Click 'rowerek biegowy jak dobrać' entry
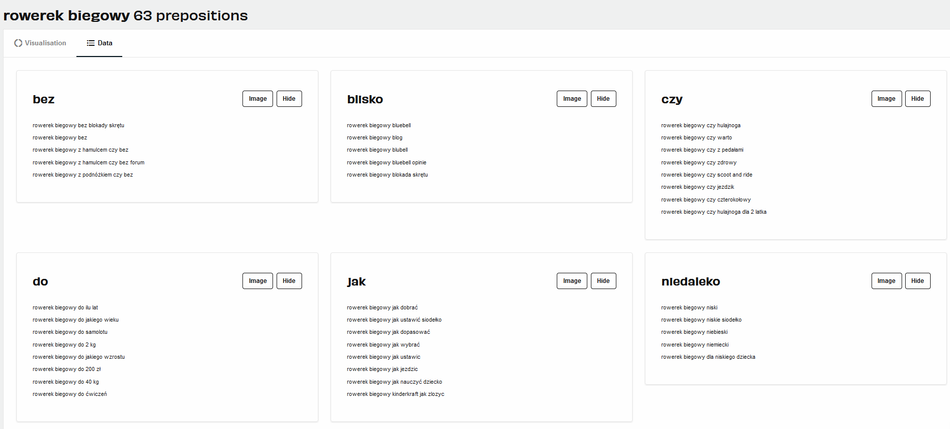The height and width of the screenshot is (429, 950). point(383,307)
